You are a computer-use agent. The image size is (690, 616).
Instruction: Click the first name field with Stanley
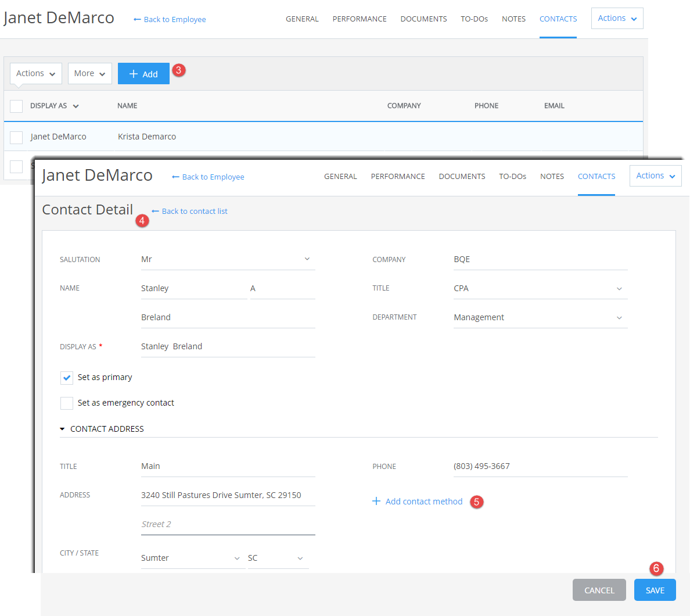click(193, 288)
